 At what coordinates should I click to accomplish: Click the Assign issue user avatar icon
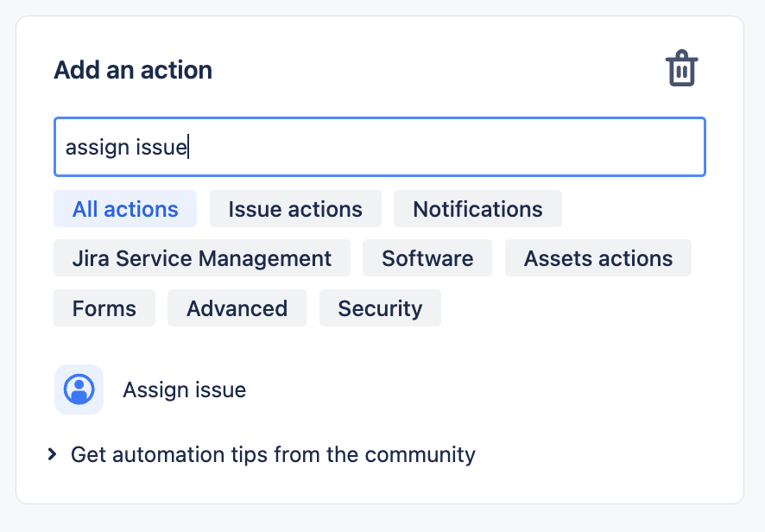point(79,389)
